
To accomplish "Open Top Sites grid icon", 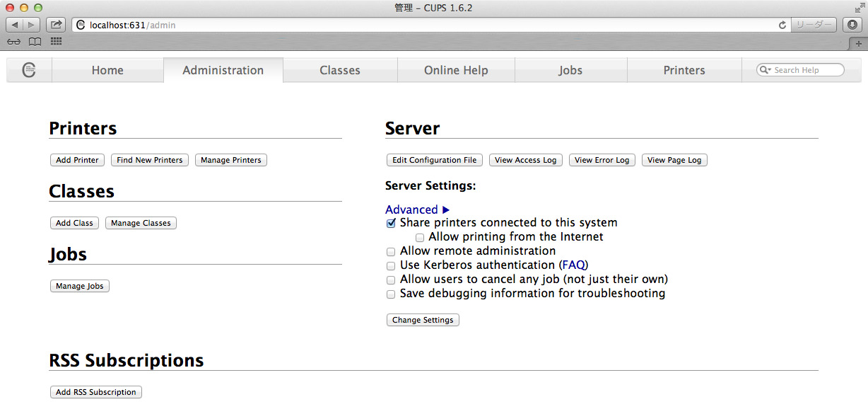I will (56, 42).
